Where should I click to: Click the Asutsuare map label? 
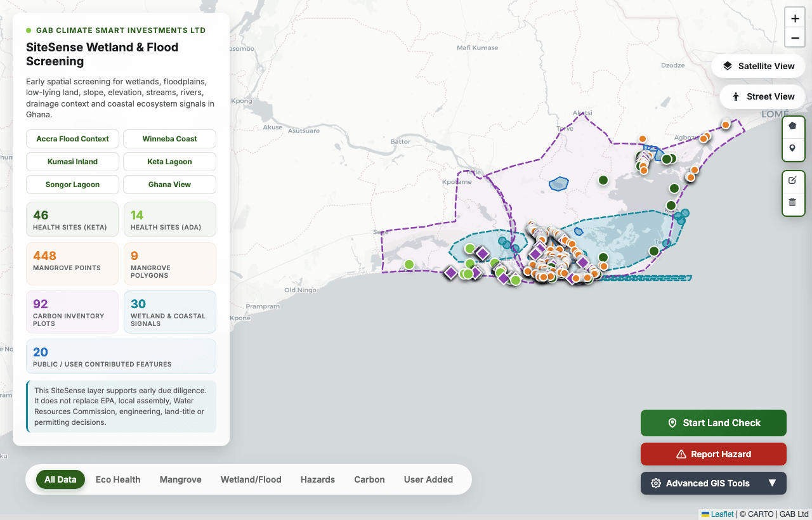tap(304, 131)
